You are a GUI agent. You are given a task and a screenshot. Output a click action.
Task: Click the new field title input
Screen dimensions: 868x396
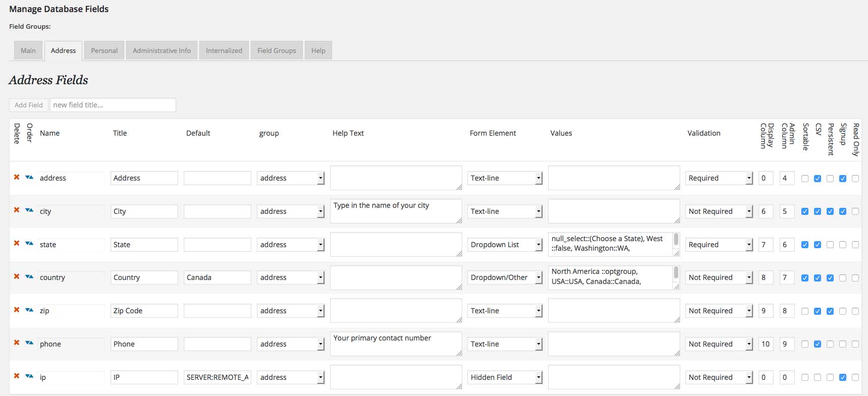tap(113, 105)
